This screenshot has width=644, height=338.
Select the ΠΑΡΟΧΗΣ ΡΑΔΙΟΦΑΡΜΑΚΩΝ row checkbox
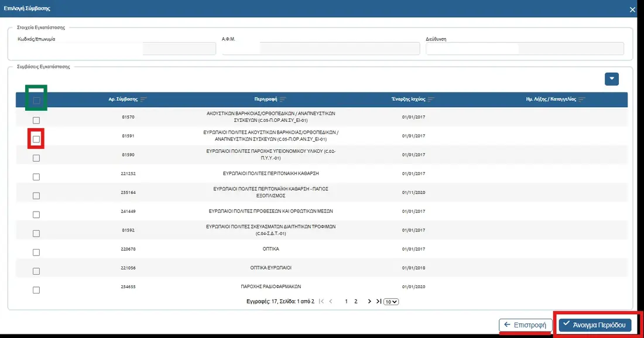click(36, 291)
